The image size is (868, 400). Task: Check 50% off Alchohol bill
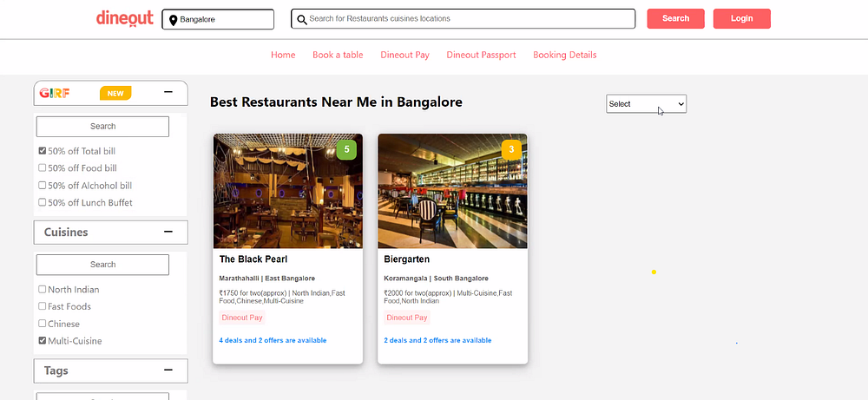tap(42, 186)
